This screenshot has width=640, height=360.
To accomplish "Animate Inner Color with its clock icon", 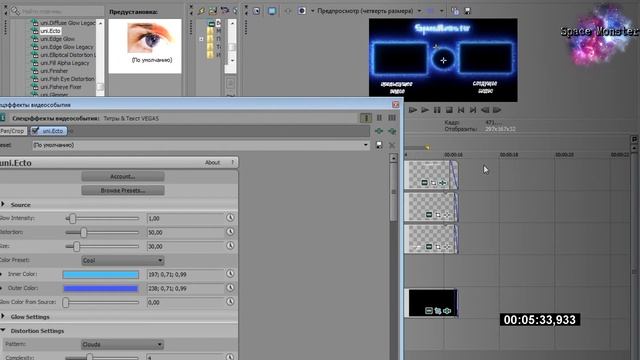I will pyautogui.click(x=230, y=274).
